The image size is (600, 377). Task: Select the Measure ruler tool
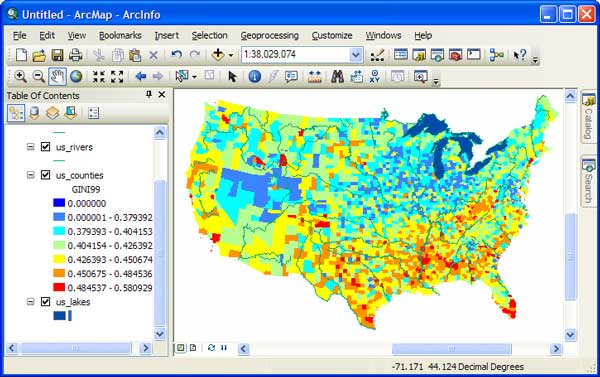[x=315, y=77]
